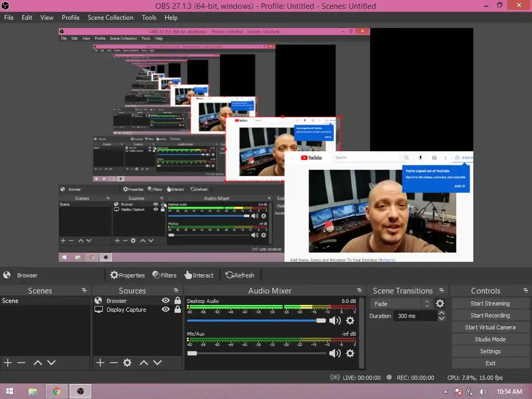Viewport: 532px width, 399px height.
Task: Enable Studio Mode
Action: [490, 339]
